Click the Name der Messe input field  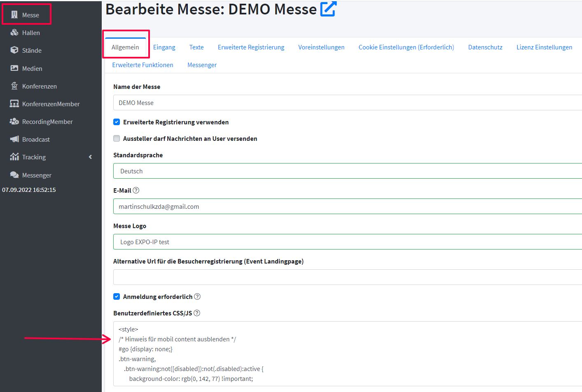click(x=346, y=103)
